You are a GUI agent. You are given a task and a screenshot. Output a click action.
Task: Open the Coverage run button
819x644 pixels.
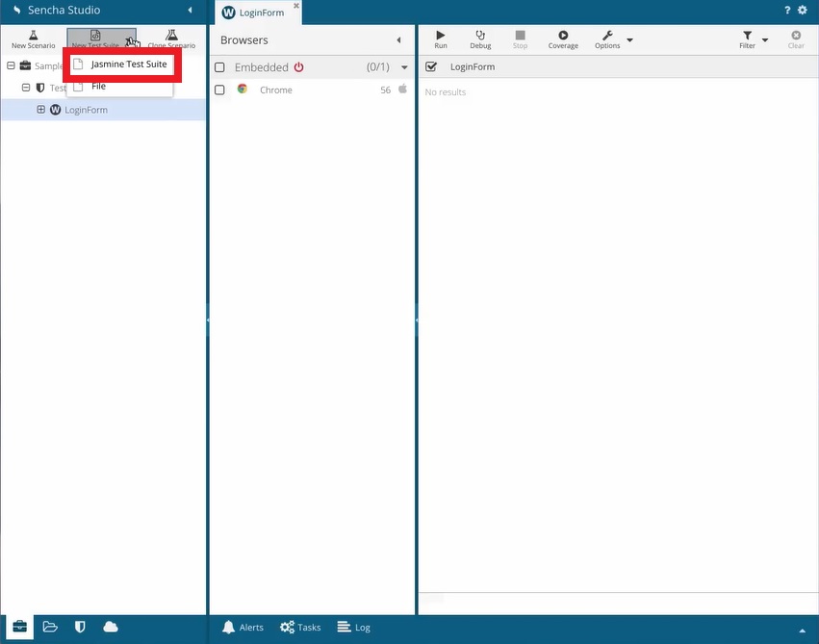point(563,36)
